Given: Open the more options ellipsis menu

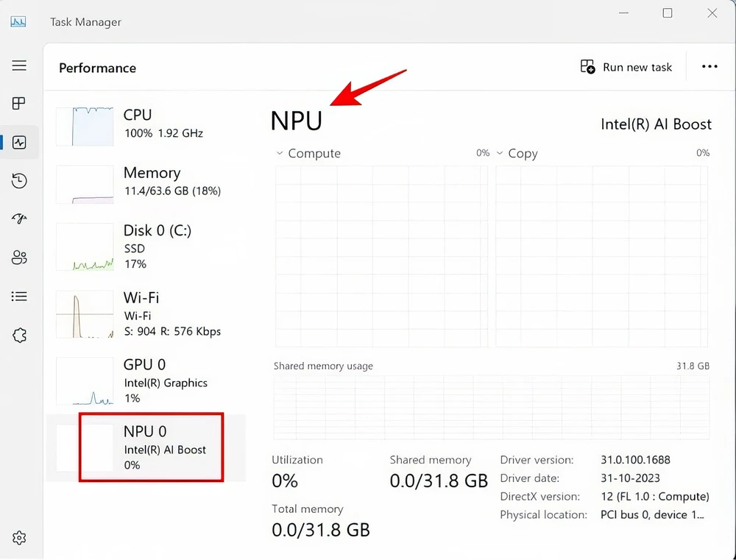Looking at the screenshot, I should coord(709,66).
